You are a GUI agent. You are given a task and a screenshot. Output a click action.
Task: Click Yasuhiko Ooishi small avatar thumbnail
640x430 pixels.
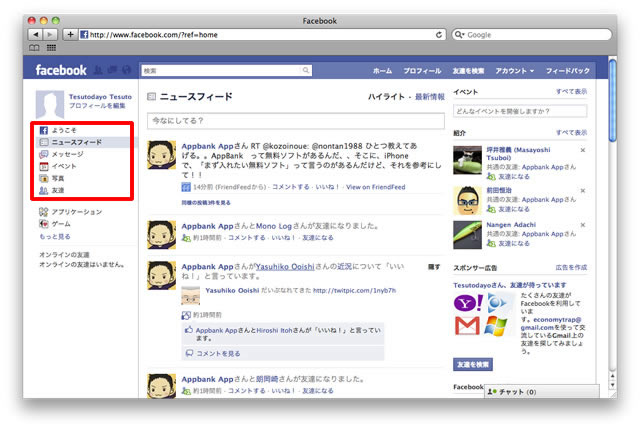point(191,296)
